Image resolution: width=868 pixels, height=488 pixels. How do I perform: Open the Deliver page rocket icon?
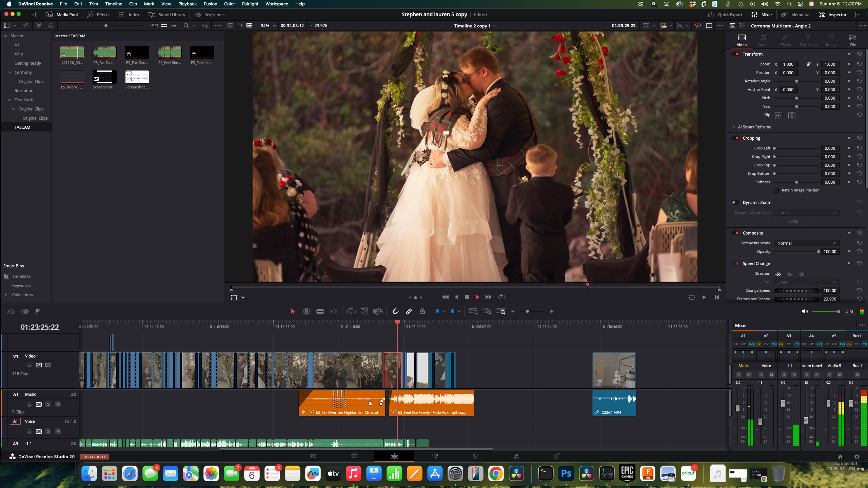(x=556, y=456)
